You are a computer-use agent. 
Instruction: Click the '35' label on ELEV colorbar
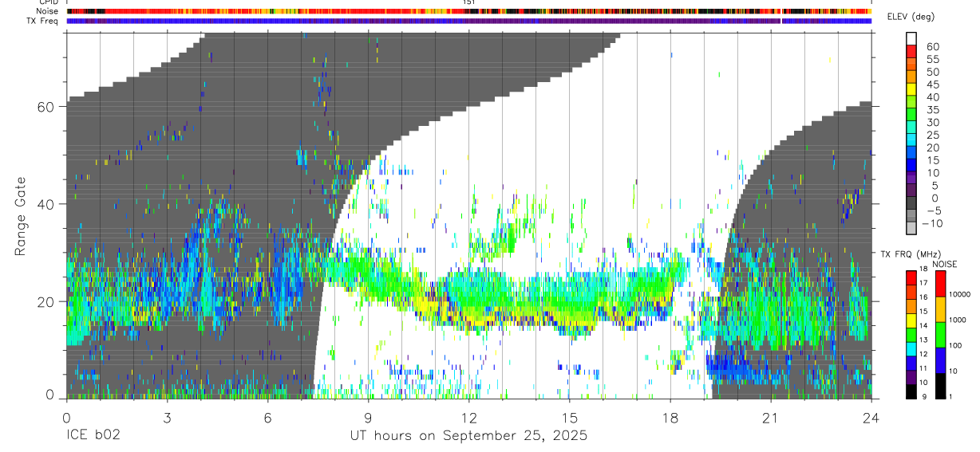(x=933, y=110)
